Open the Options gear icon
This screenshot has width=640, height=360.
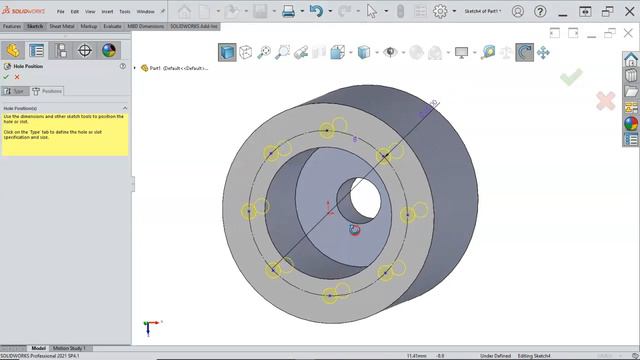click(440, 11)
